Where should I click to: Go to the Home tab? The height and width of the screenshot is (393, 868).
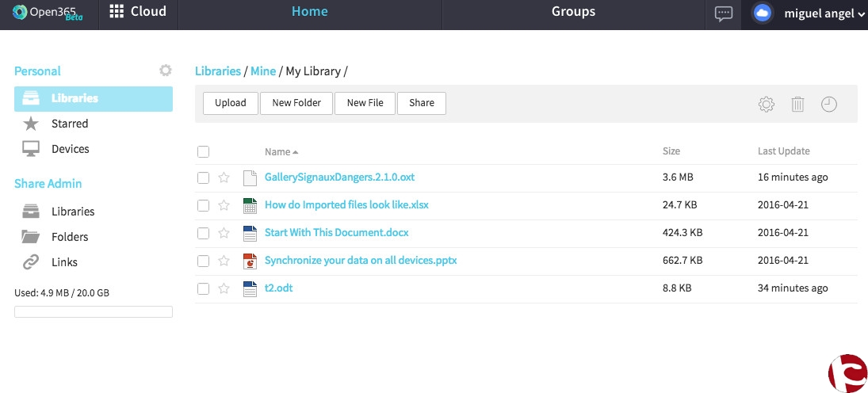pyautogui.click(x=309, y=12)
